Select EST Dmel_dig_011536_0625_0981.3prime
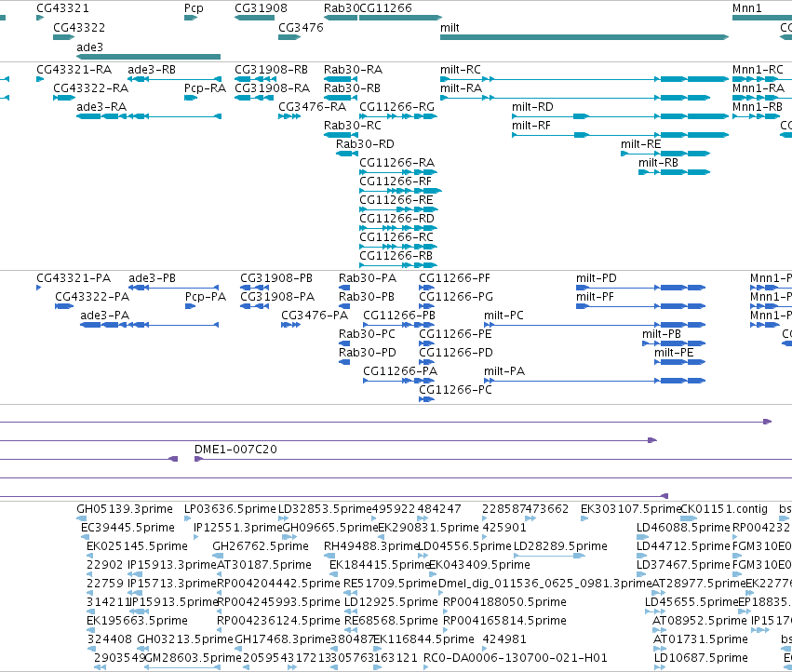 click(441, 593)
